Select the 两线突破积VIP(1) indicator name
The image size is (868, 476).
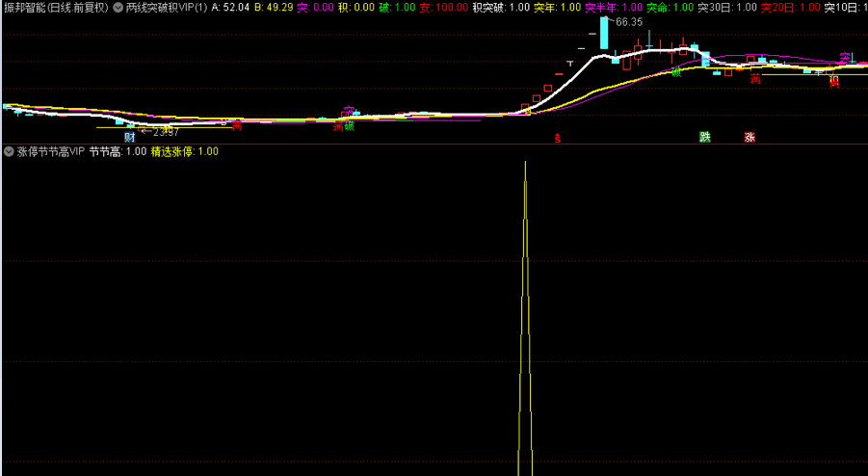pos(167,7)
